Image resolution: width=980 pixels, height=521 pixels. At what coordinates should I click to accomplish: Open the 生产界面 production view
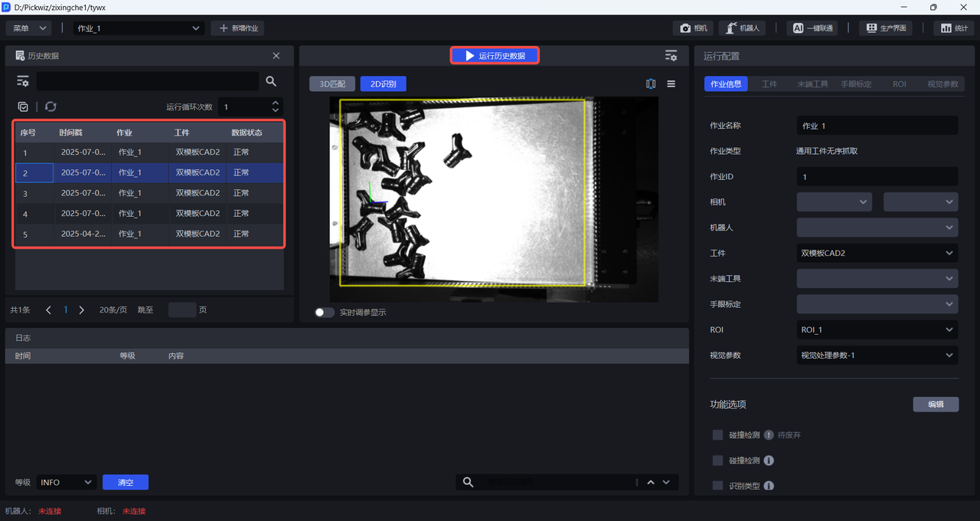coord(886,28)
